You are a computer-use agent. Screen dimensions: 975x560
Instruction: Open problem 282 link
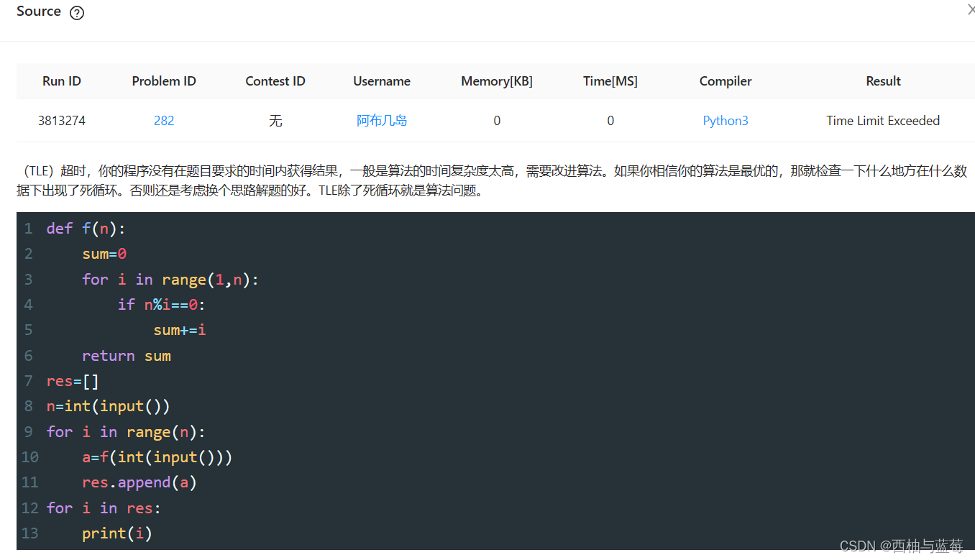click(x=164, y=121)
